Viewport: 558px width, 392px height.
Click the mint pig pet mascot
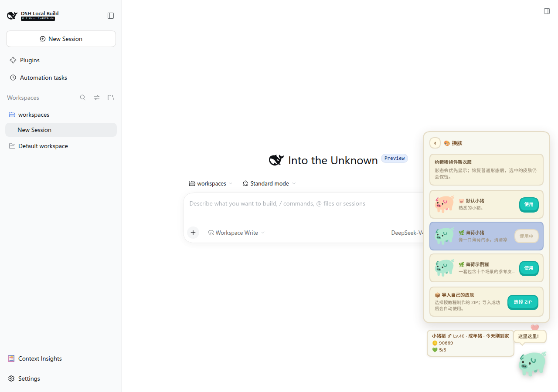click(x=532, y=364)
